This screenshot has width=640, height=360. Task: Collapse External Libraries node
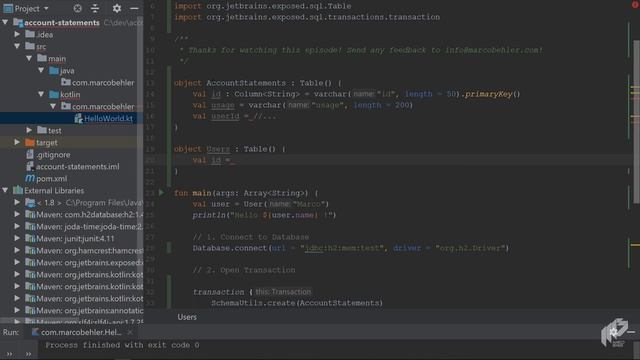tap(5, 190)
